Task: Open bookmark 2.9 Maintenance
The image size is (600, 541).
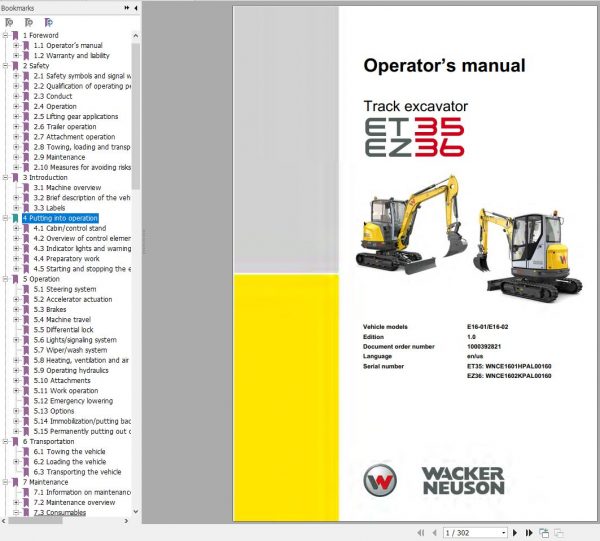Action: pyautogui.click(x=59, y=157)
